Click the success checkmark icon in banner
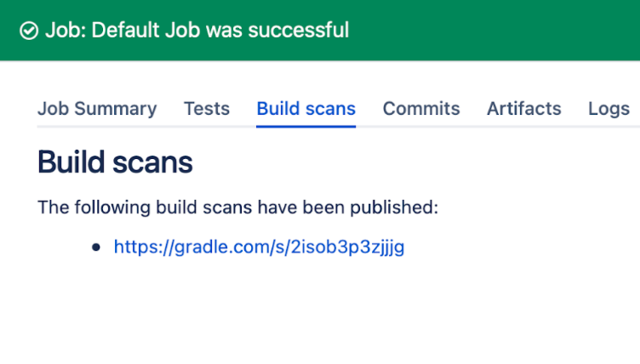 click(29, 31)
